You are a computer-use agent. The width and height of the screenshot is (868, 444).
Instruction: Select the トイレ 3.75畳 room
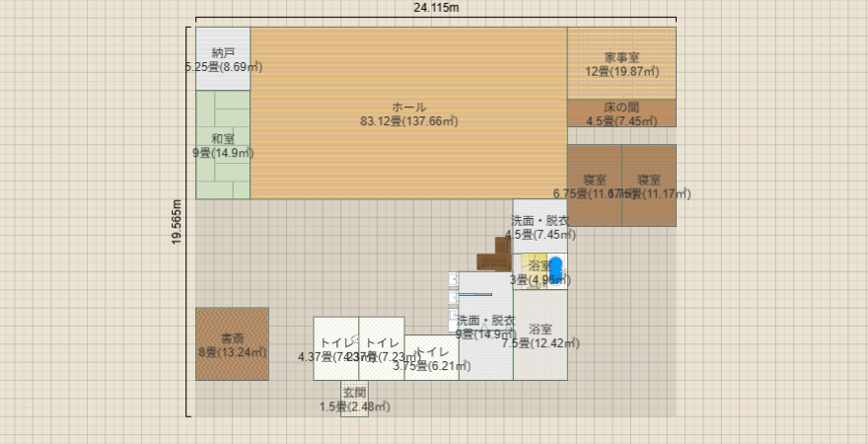coord(432,357)
